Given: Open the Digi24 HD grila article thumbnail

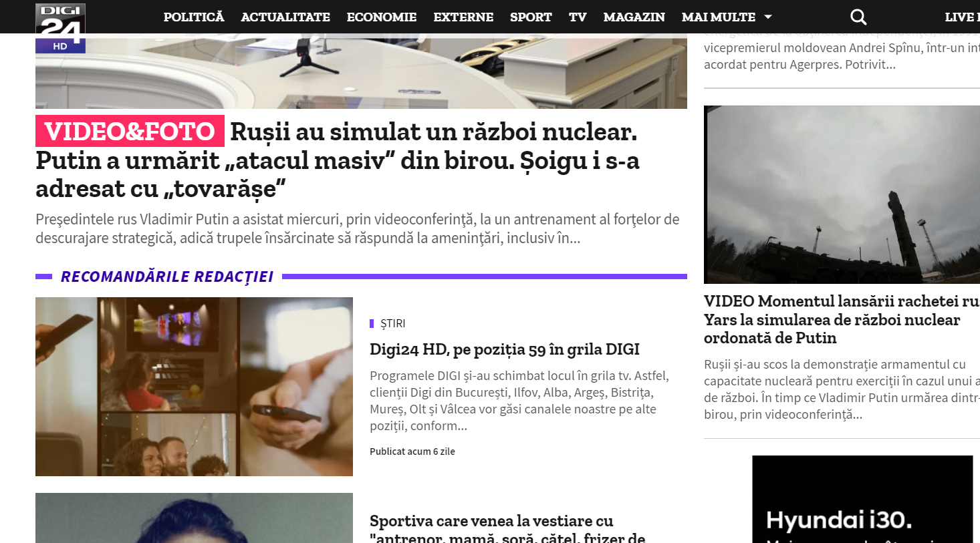Looking at the screenshot, I should click(x=194, y=387).
